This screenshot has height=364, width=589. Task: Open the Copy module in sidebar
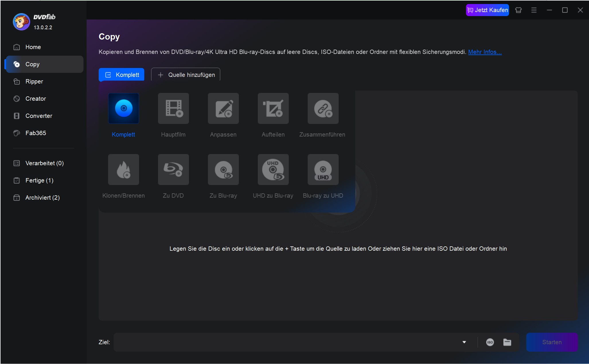44,64
